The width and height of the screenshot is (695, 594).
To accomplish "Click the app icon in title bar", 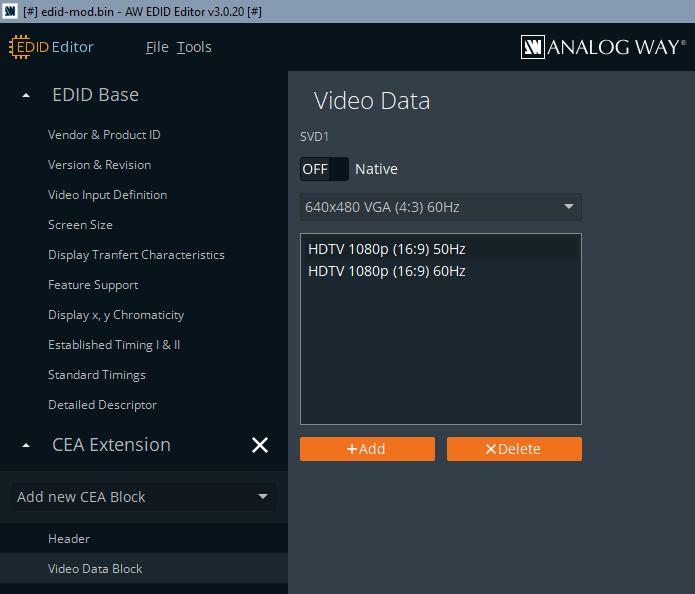I will [10, 10].
